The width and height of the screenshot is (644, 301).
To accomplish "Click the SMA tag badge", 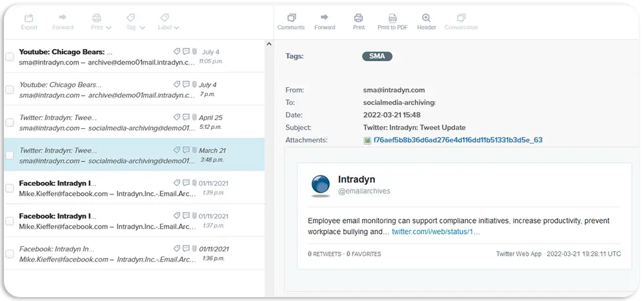I will [x=377, y=56].
